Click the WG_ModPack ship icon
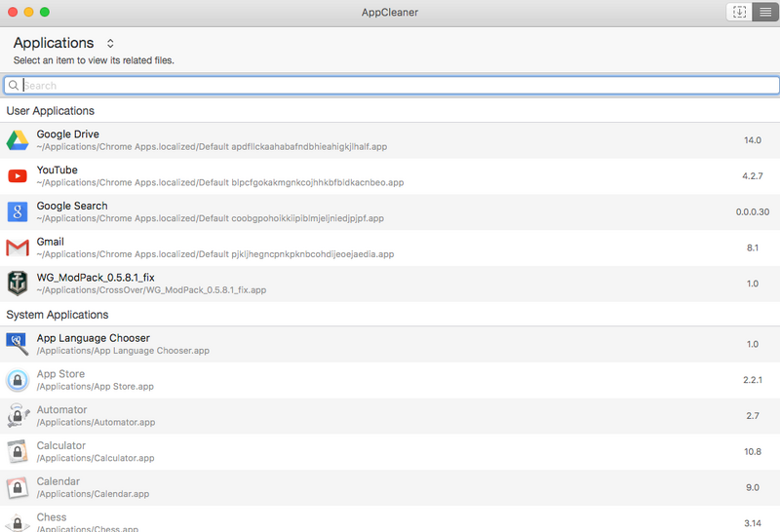 tap(18, 284)
